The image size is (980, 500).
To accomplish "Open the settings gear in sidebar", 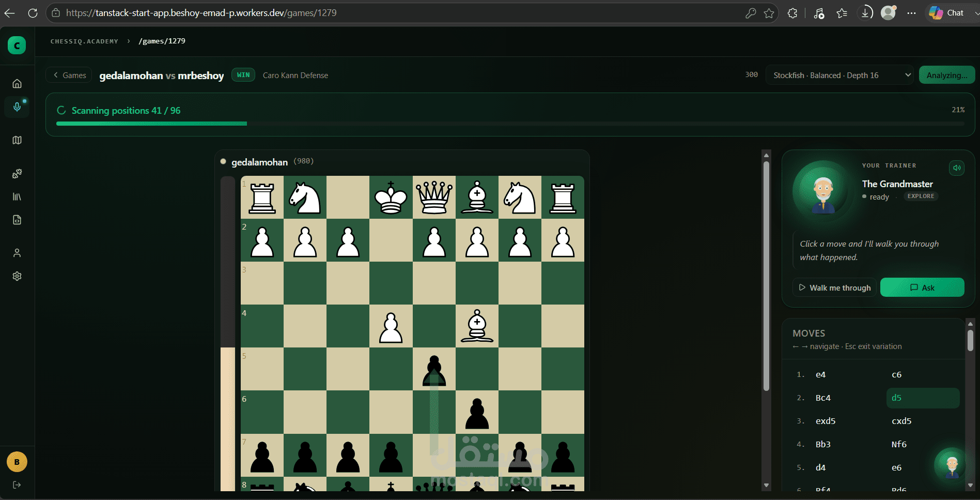I will pos(17,276).
